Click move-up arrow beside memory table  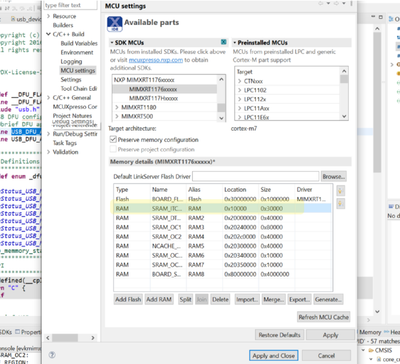(340, 191)
